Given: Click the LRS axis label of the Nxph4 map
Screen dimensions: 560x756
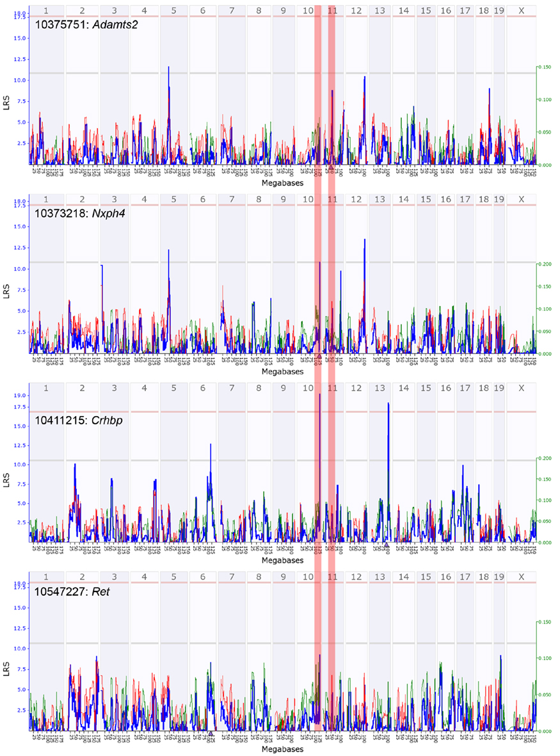Looking at the screenshot, I should point(6,292).
